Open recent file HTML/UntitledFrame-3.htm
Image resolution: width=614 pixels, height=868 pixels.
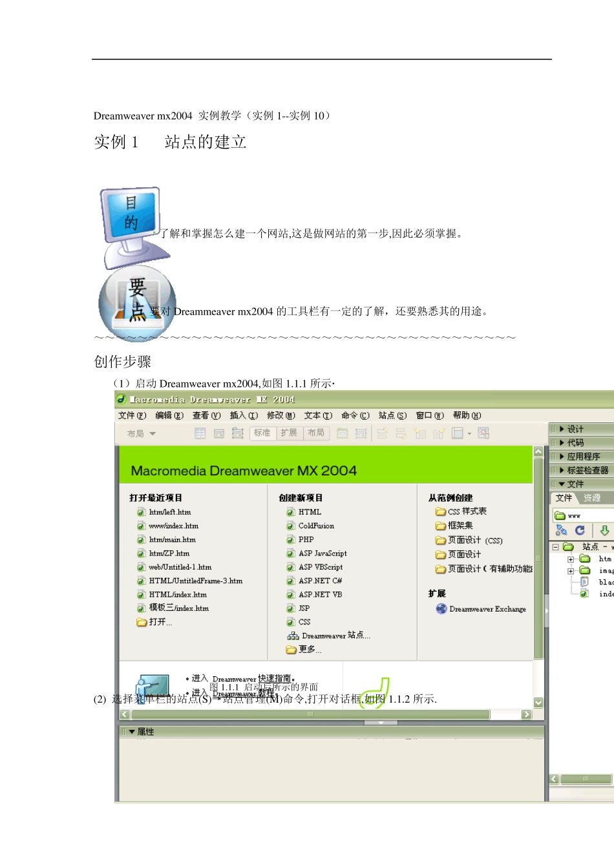(196, 581)
